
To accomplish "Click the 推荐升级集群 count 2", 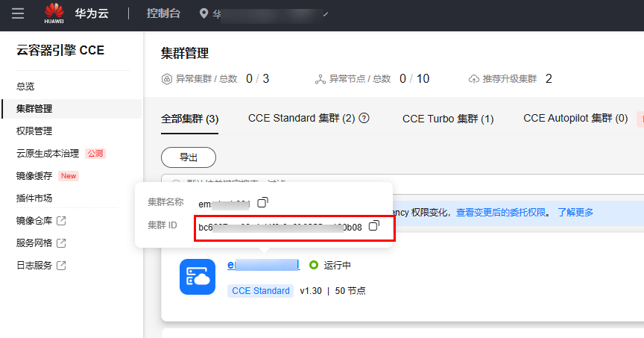I will [549, 78].
